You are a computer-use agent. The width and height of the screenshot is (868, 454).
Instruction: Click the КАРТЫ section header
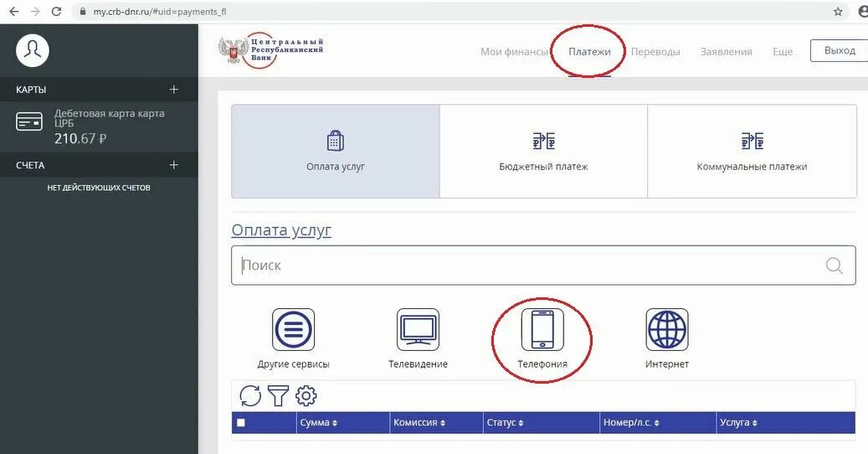click(31, 89)
